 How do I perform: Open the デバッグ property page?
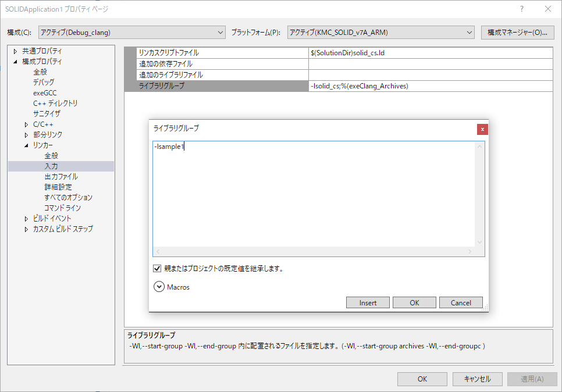44,83
